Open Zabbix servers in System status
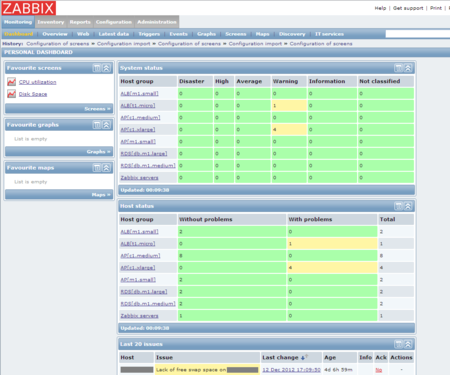The image size is (450, 375). coord(139,178)
